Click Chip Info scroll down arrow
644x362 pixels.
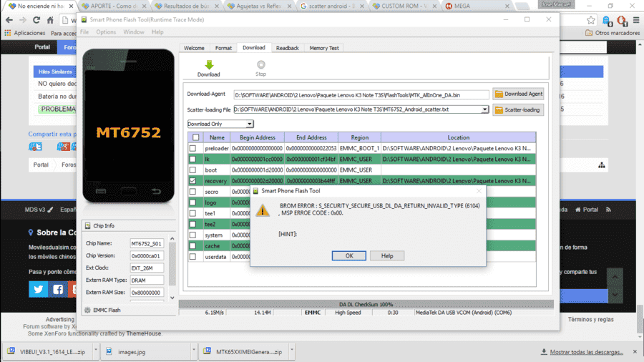coord(172,298)
